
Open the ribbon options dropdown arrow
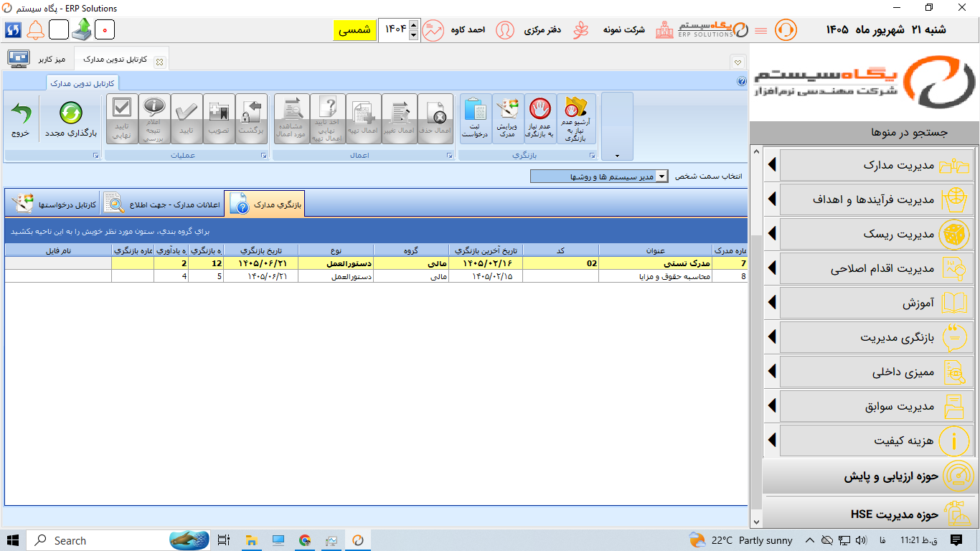[x=617, y=155]
